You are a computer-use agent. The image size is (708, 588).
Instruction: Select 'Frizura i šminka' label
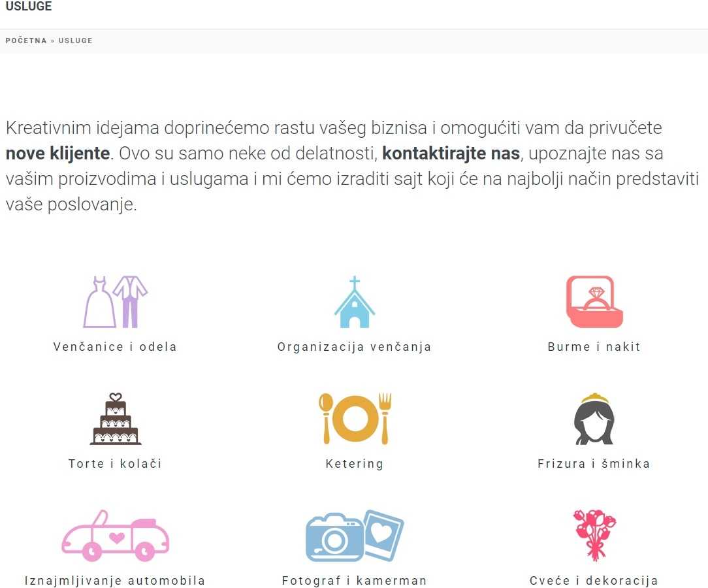pos(594,464)
